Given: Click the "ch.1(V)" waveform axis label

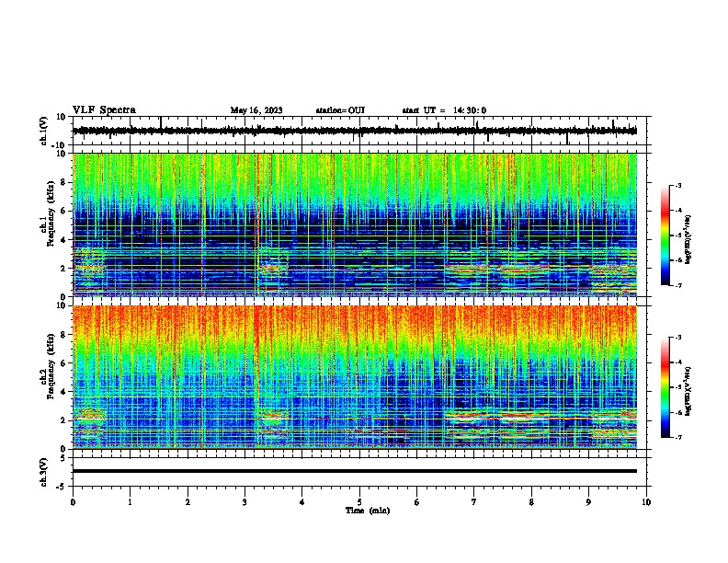Looking at the screenshot, I should pyautogui.click(x=43, y=131).
